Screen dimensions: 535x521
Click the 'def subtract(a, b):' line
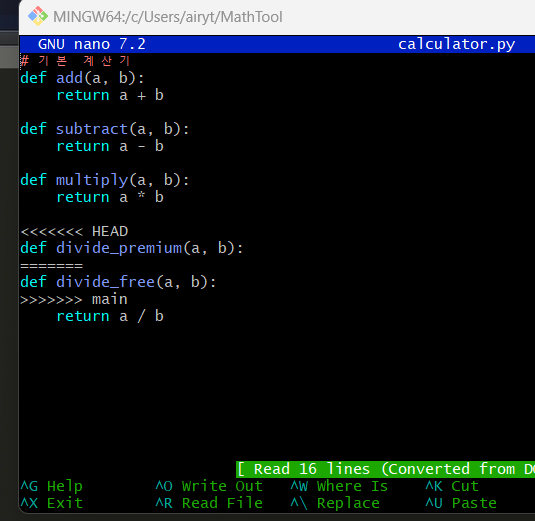tap(104, 129)
